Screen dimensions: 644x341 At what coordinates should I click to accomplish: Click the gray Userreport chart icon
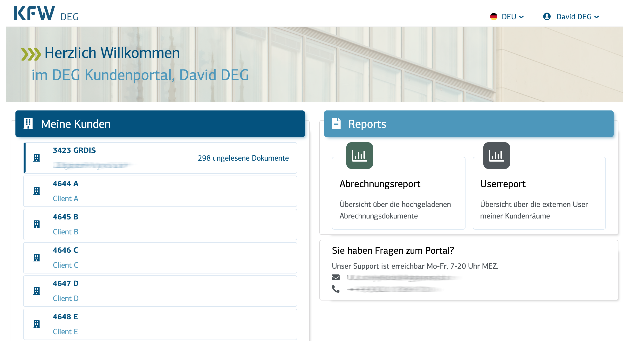496,156
